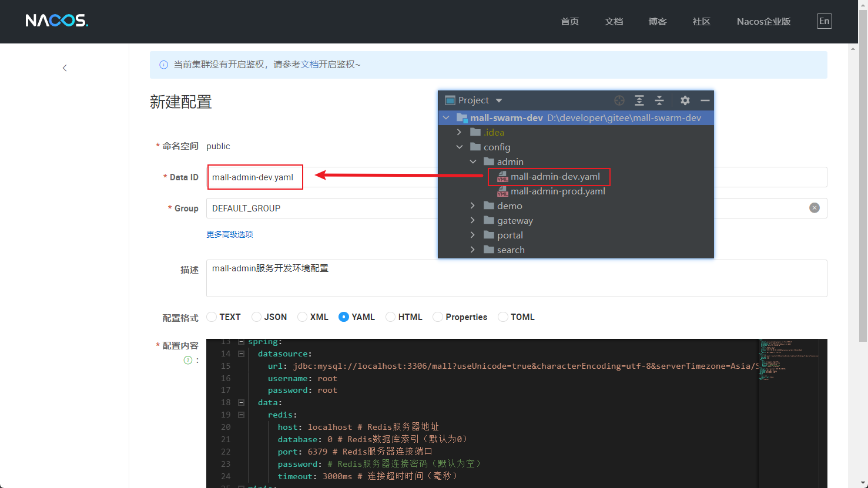
Task: Collapse sidebar with back chevron
Action: coord(65,68)
